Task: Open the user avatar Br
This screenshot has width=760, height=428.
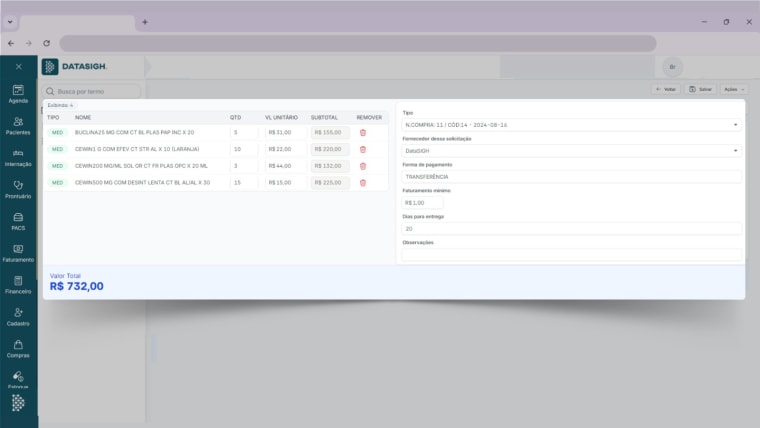Action: (x=672, y=67)
